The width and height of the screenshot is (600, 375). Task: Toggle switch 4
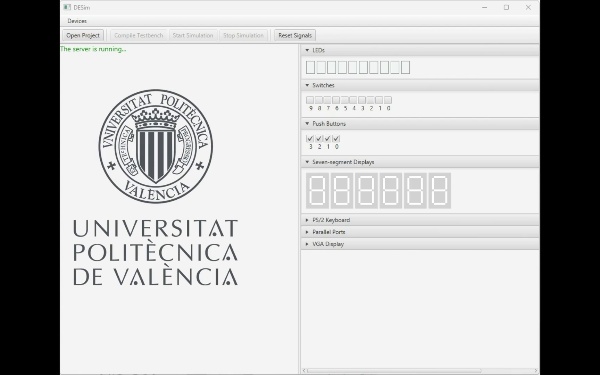click(353, 100)
